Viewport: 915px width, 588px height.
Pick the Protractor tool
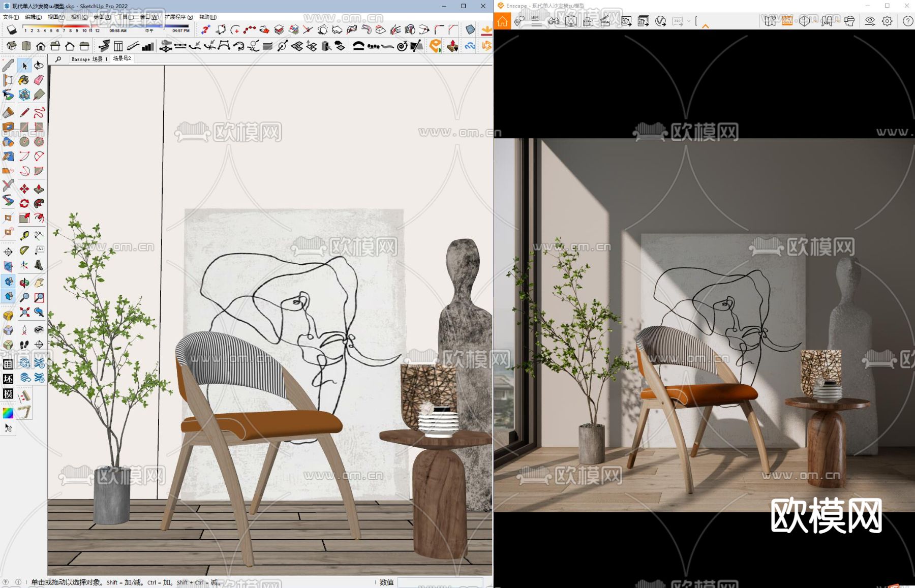click(24, 250)
